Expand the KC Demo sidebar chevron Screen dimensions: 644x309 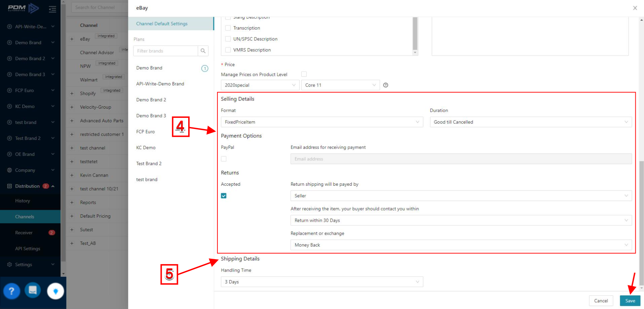53,106
